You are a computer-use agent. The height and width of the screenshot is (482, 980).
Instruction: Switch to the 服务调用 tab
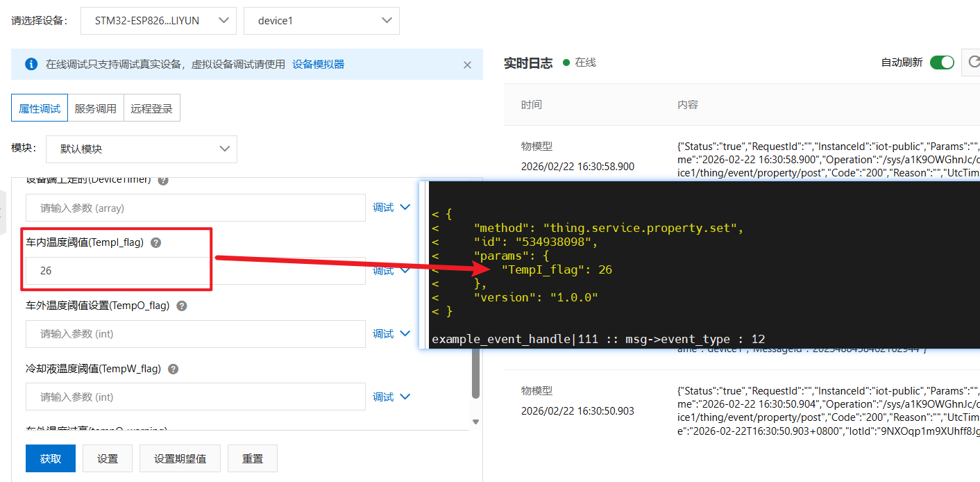(x=96, y=108)
